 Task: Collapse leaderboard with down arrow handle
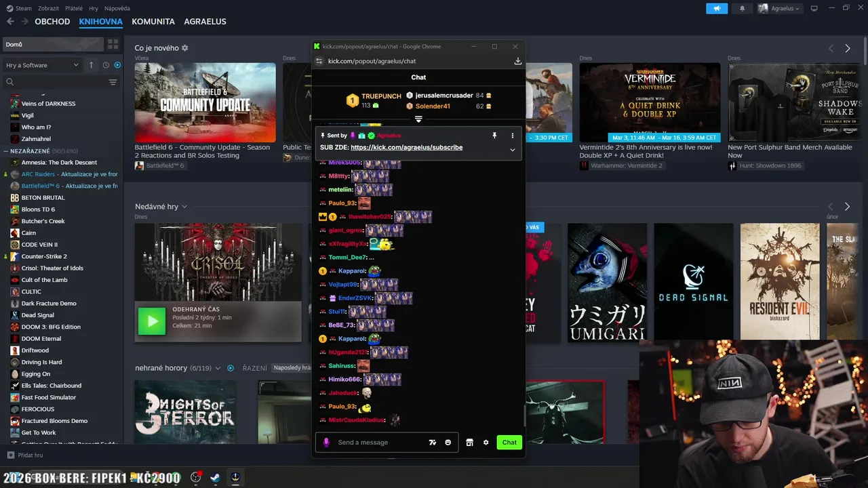point(418,119)
